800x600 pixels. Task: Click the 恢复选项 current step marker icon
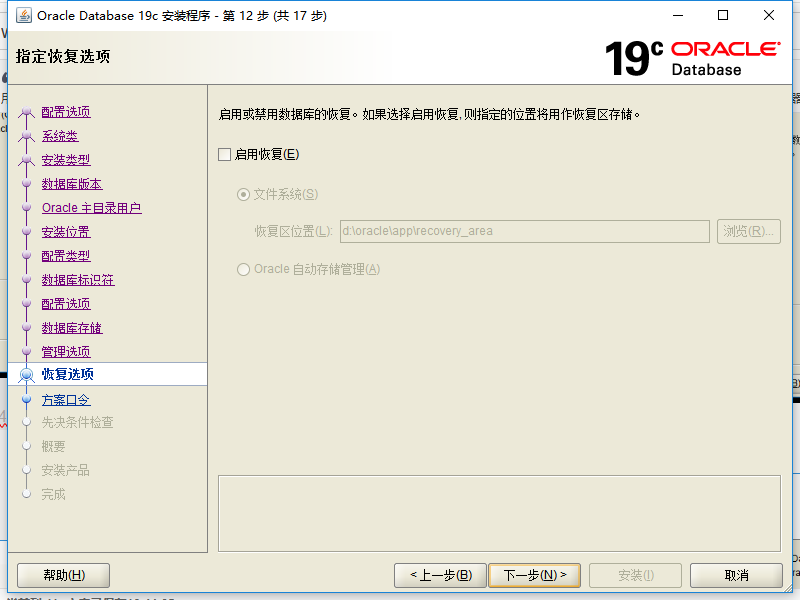pos(27,375)
